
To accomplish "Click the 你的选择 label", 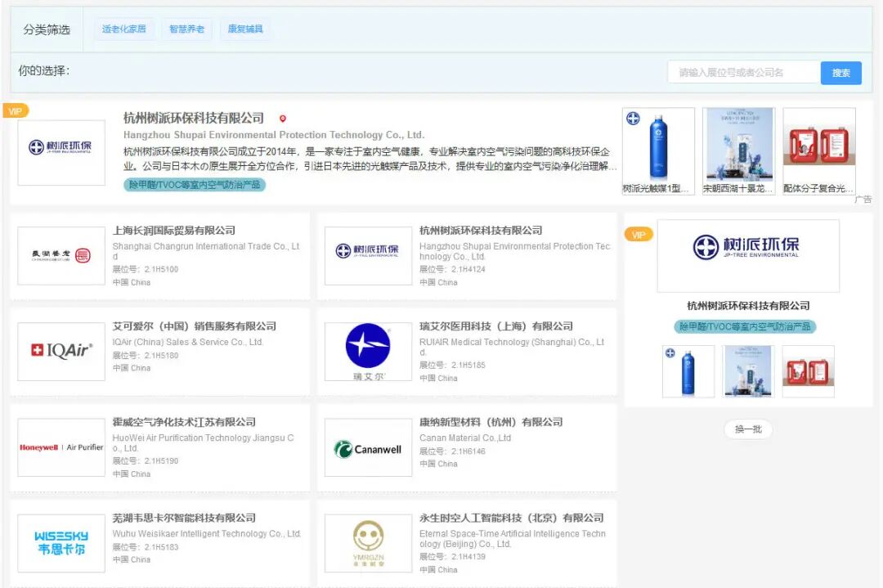I will pyautogui.click(x=44, y=71).
